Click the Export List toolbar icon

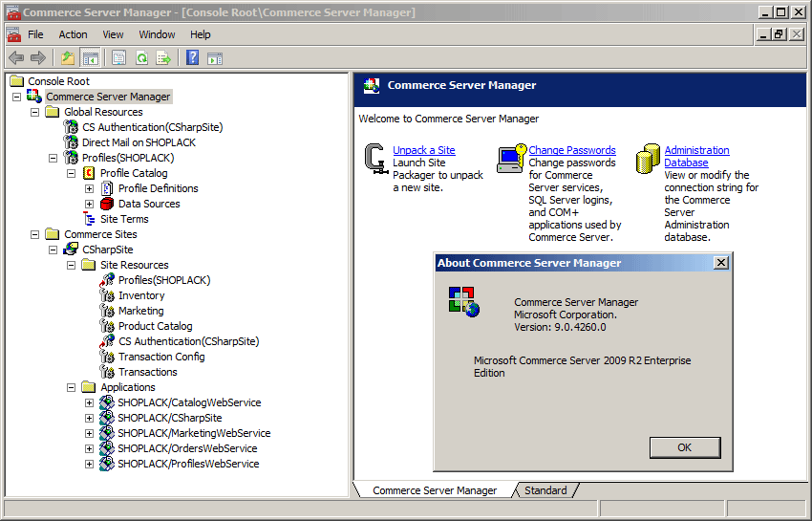click(163, 58)
